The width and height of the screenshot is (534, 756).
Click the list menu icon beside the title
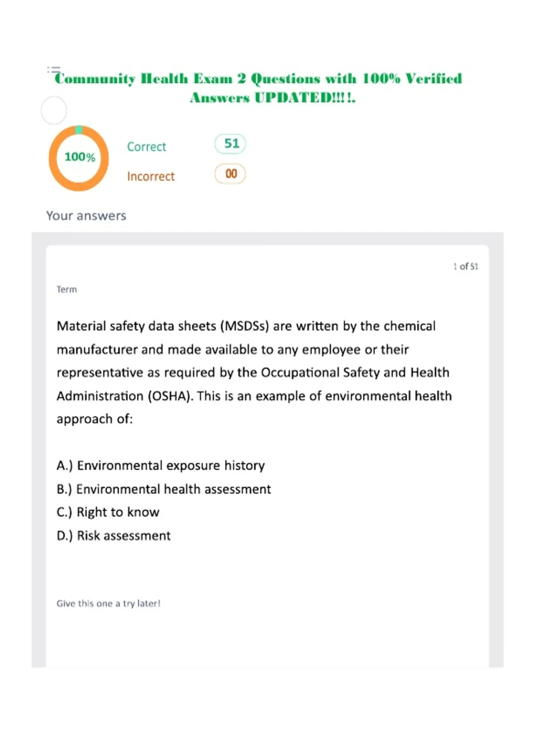click(x=53, y=70)
